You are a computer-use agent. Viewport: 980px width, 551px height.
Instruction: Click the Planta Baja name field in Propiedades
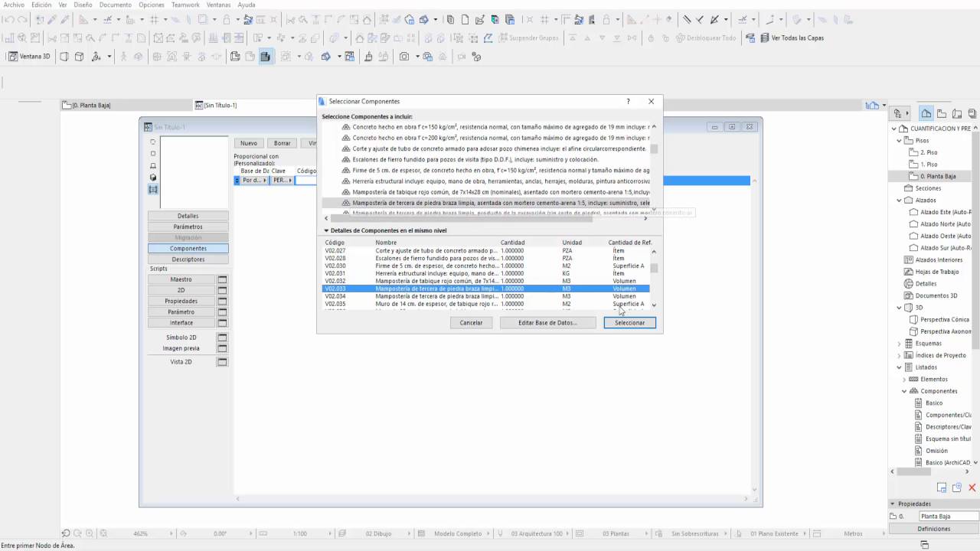[x=948, y=517]
